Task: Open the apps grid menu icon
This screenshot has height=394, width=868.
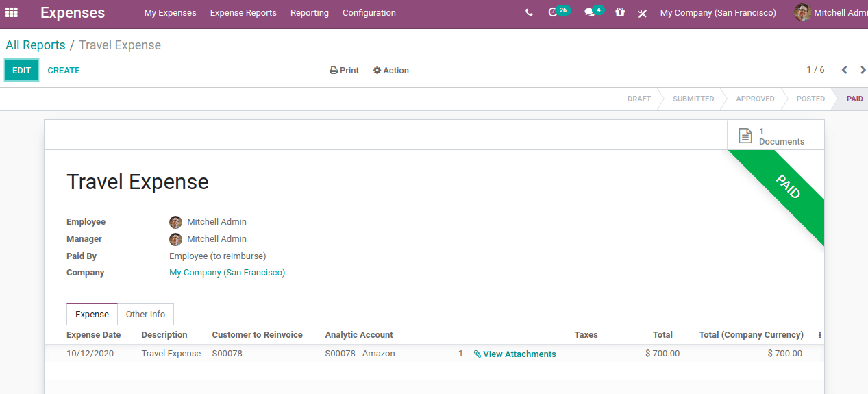Action: click(12, 12)
